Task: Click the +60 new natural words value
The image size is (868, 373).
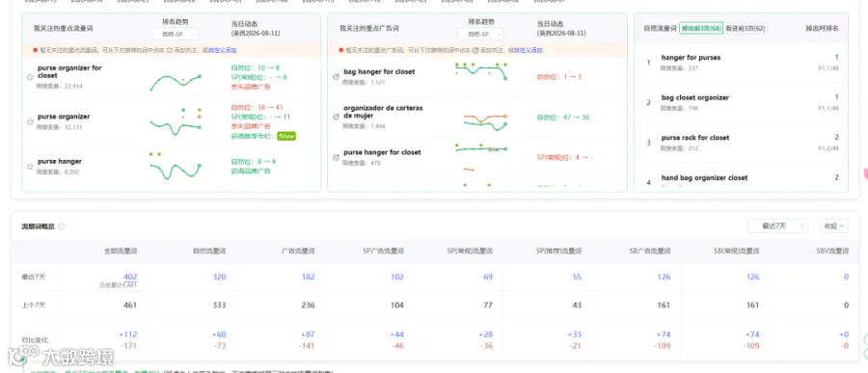Action: tap(218, 334)
